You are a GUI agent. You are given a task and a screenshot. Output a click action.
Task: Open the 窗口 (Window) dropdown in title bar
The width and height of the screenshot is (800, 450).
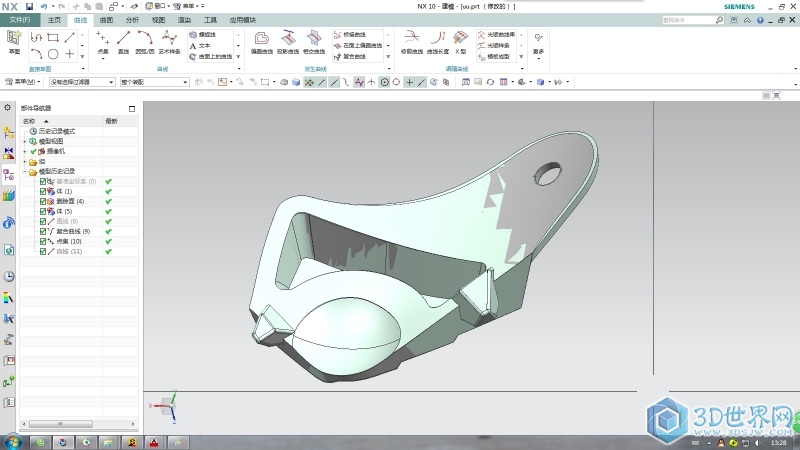[158, 6]
